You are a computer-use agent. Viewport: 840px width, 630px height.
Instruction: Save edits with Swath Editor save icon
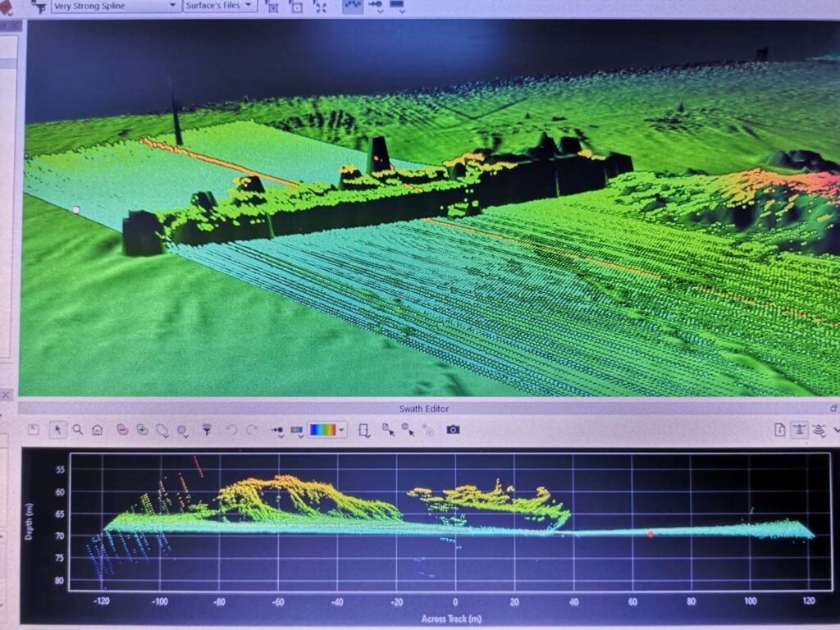[33, 430]
